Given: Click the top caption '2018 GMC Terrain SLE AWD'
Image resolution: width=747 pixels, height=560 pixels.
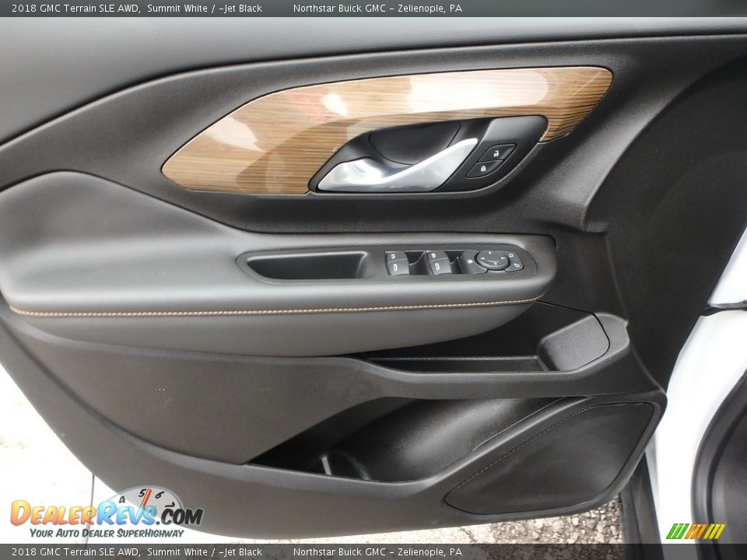Looking at the screenshot, I should tap(75, 9).
